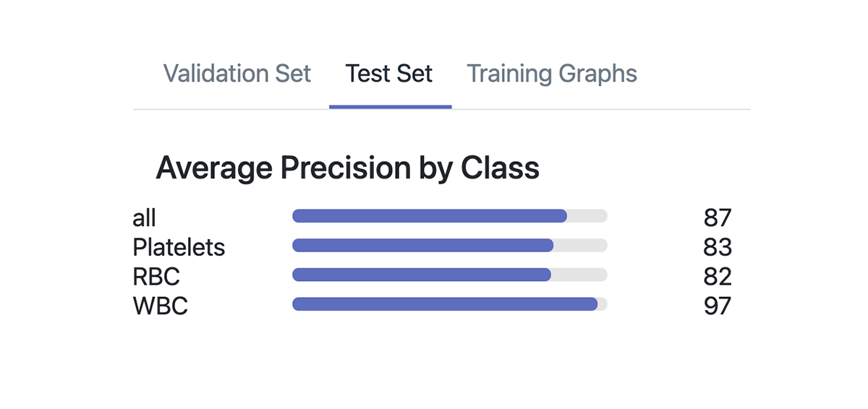The height and width of the screenshot is (409, 868).
Task: Select the Test Set tab
Action: [389, 74]
